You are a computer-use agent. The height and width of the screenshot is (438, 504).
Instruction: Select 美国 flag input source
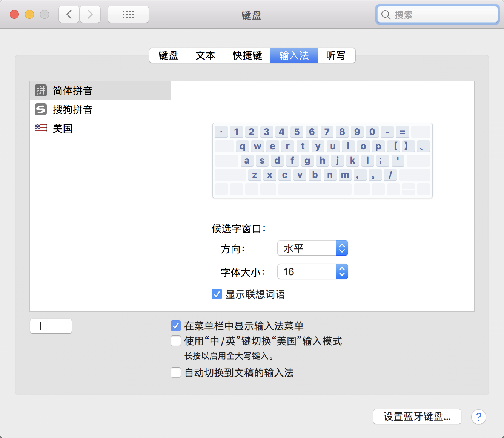click(x=41, y=129)
